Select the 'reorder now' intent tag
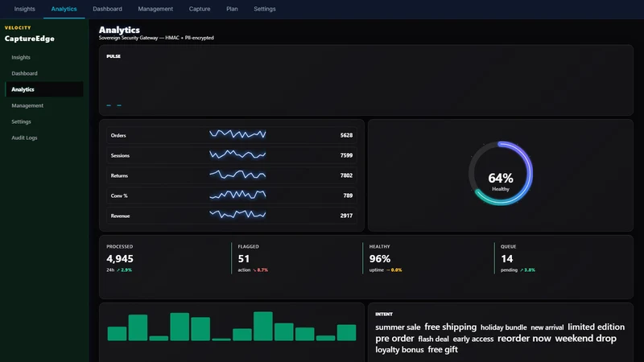Image resolution: width=644 pixels, height=362 pixels. point(524,339)
